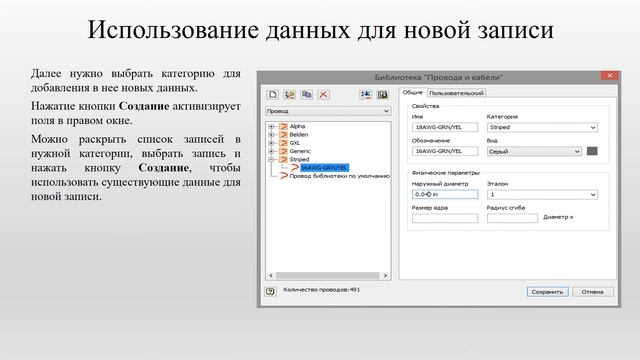Click the Количество проводов status text

click(x=322, y=289)
